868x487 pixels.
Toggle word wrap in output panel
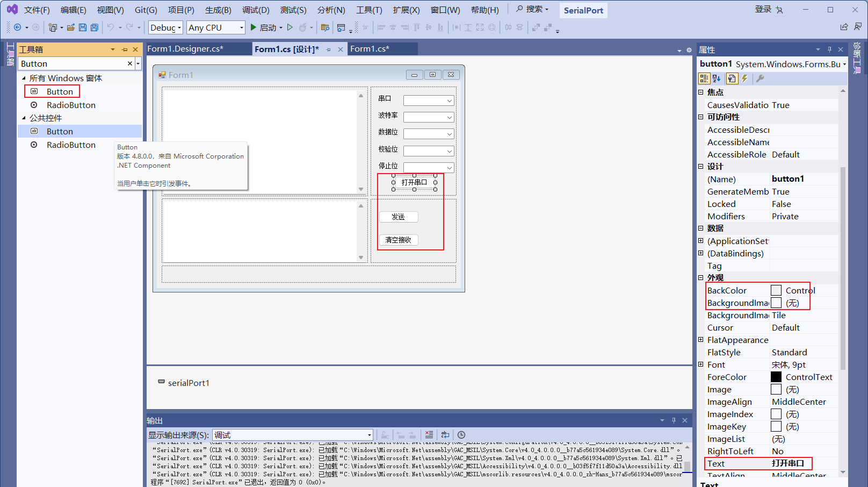[x=445, y=435]
